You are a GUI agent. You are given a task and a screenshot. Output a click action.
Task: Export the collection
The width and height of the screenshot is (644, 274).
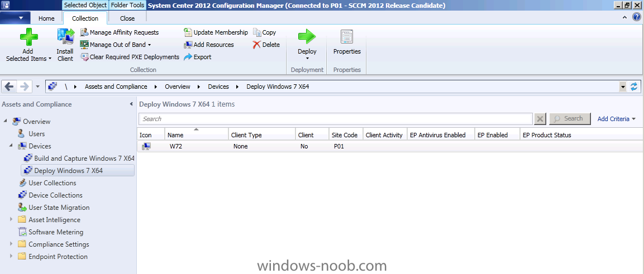pos(197,57)
